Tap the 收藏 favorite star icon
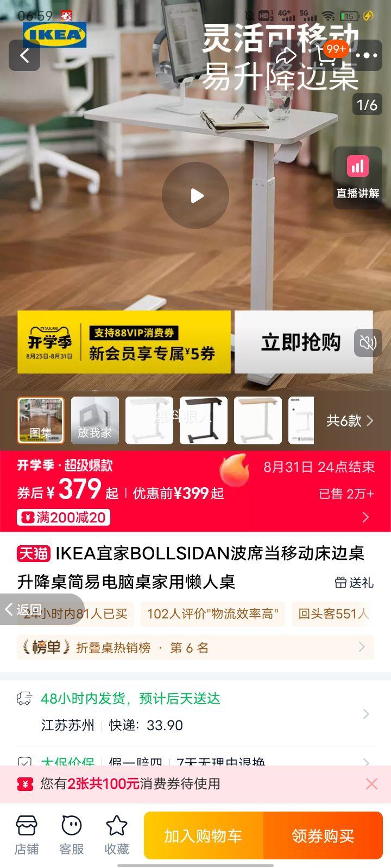Image resolution: width=391 pixels, height=868 pixels. click(116, 835)
